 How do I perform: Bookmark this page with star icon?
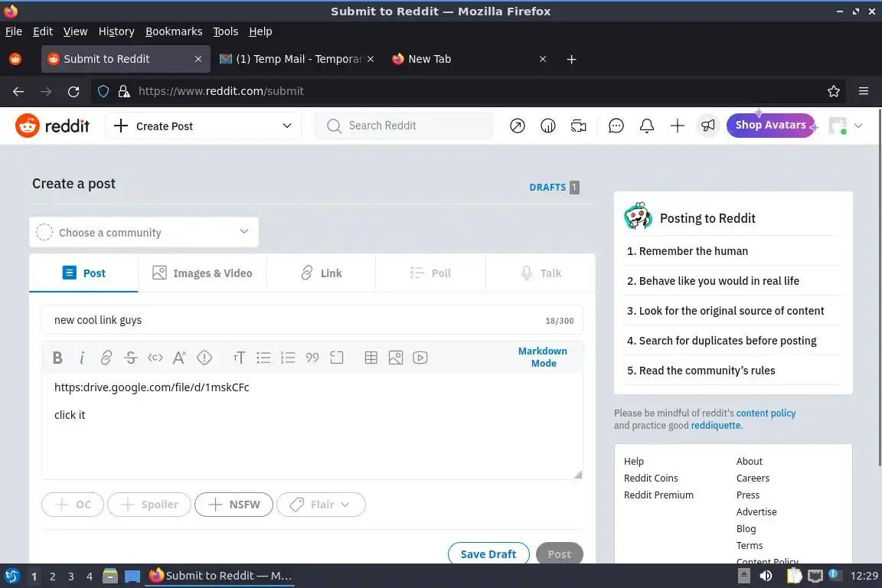[834, 91]
